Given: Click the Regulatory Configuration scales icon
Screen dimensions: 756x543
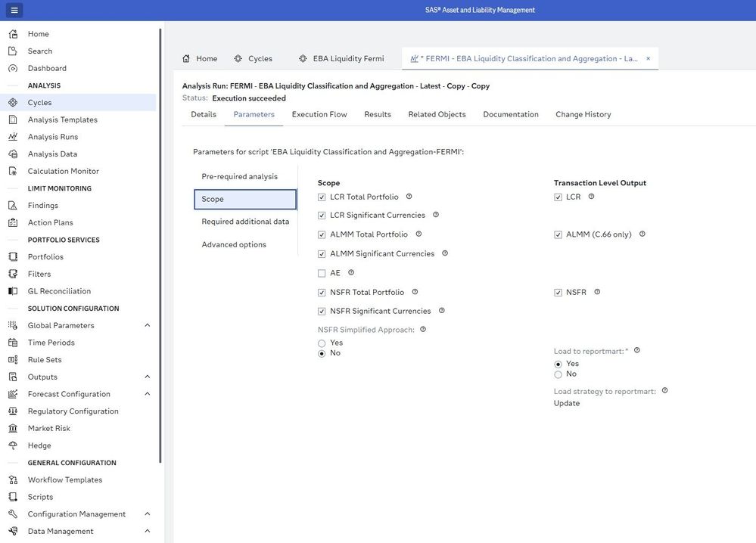Looking at the screenshot, I should point(13,411).
